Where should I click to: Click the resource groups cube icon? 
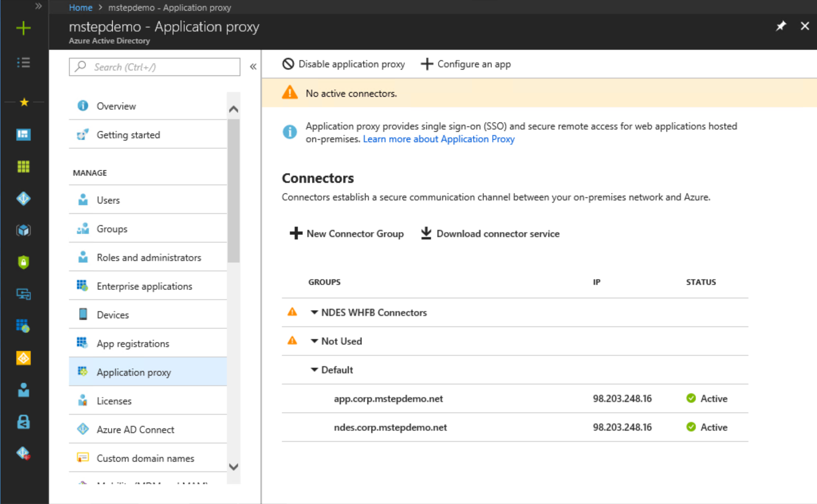click(24, 230)
